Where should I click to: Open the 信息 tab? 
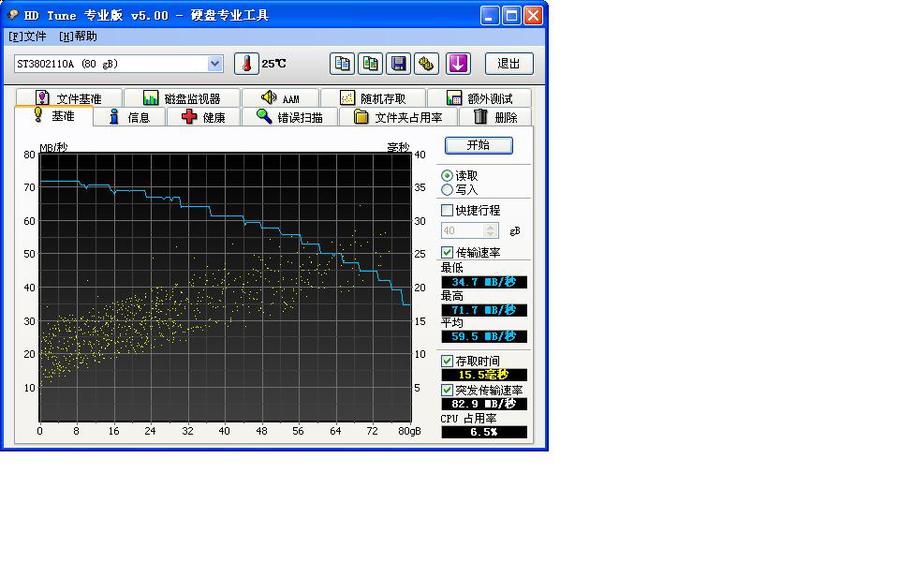(x=129, y=117)
